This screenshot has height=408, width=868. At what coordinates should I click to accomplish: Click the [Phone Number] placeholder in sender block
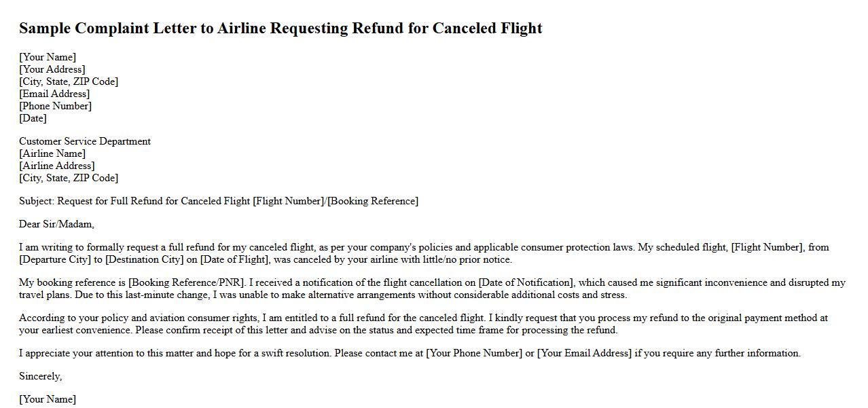pyautogui.click(x=55, y=106)
